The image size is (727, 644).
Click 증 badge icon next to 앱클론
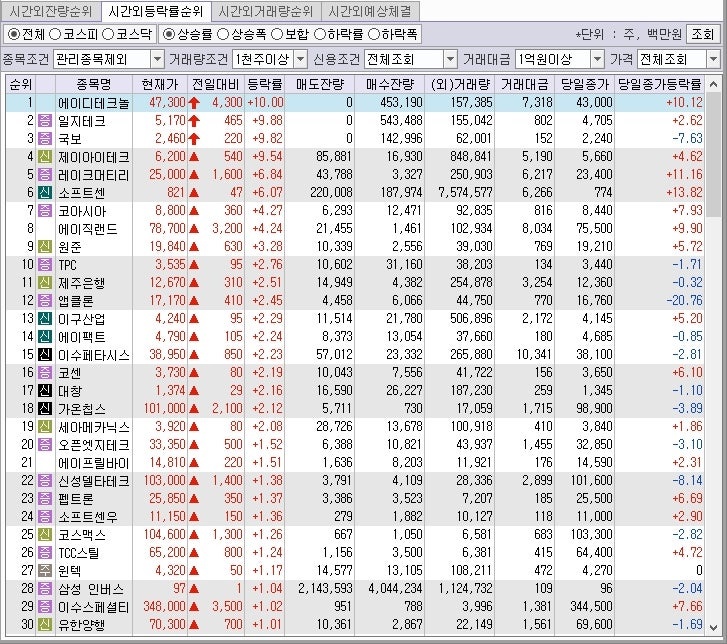coord(45,300)
